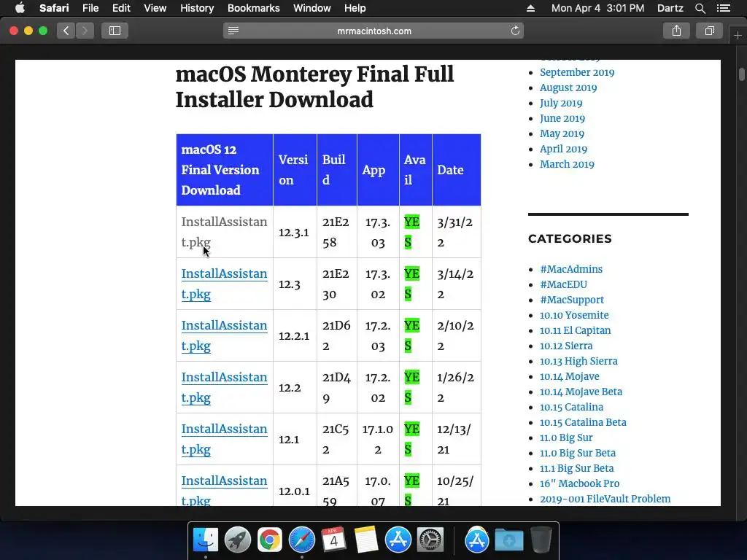This screenshot has height=560, width=747.
Task: Open April 2019 archive link
Action: coord(563,149)
